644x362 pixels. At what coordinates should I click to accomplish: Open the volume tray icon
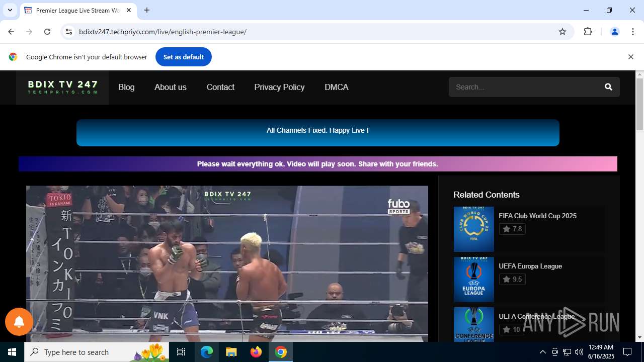point(579,352)
